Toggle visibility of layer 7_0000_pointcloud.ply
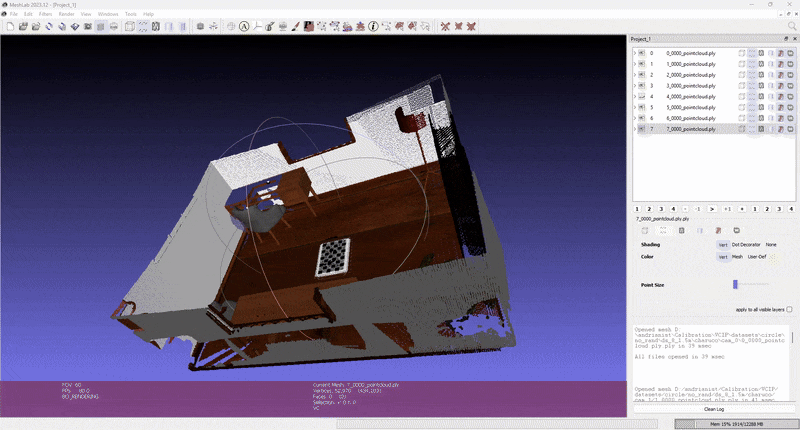Image resolution: width=800 pixels, height=430 pixels. 640,129
